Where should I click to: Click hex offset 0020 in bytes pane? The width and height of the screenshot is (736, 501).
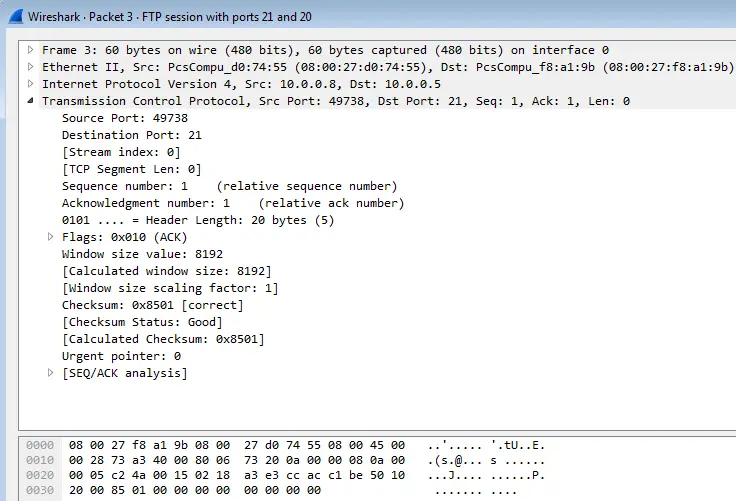click(40, 475)
